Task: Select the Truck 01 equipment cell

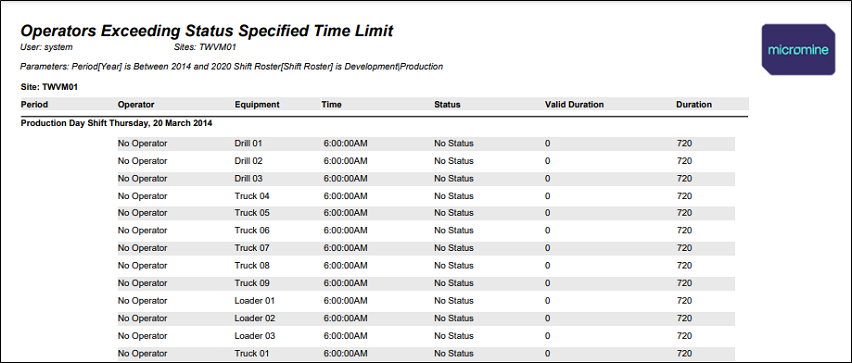Action: tap(252, 353)
